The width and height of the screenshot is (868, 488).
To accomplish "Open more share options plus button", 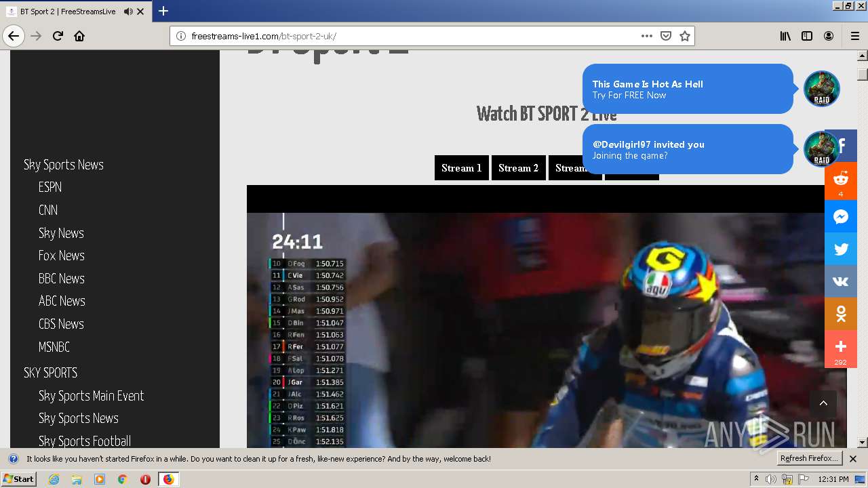I will (841, 349).
